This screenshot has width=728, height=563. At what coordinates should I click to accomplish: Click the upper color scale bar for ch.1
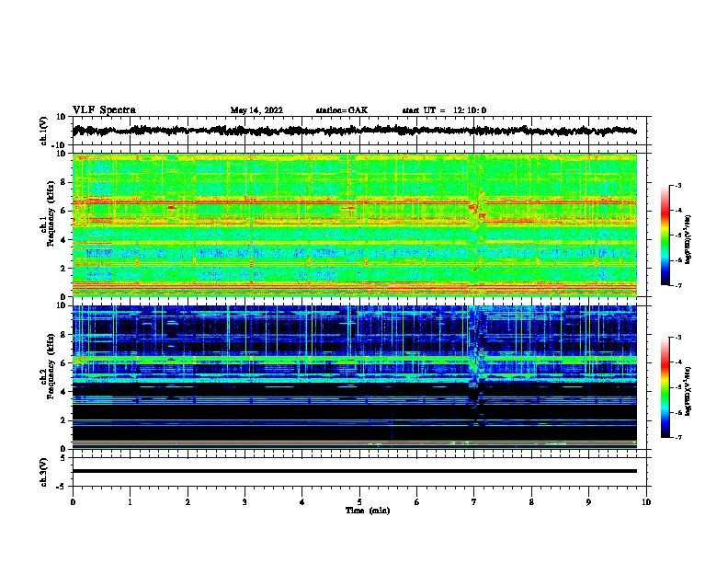pyautogui.click(x=665, y=236)
